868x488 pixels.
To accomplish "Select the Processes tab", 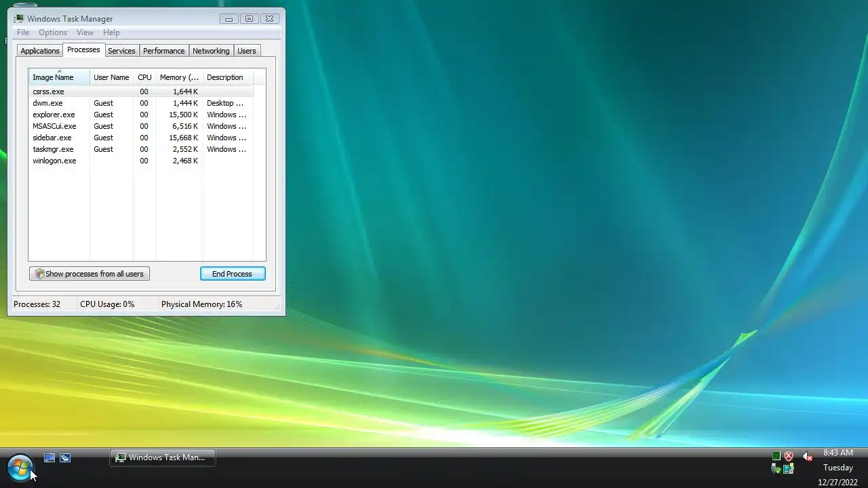I will pyautogui.click(x=83, y=49).
